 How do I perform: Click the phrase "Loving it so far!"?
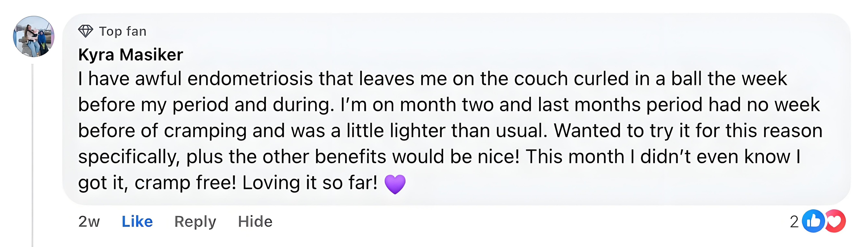tap(310, 183)
